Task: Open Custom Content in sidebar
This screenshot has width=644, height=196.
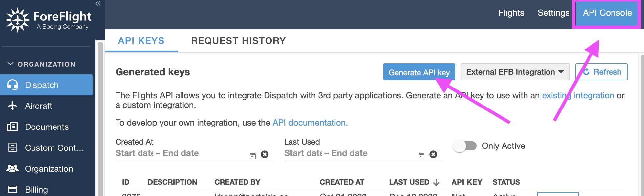Action: tap(46, 148)
